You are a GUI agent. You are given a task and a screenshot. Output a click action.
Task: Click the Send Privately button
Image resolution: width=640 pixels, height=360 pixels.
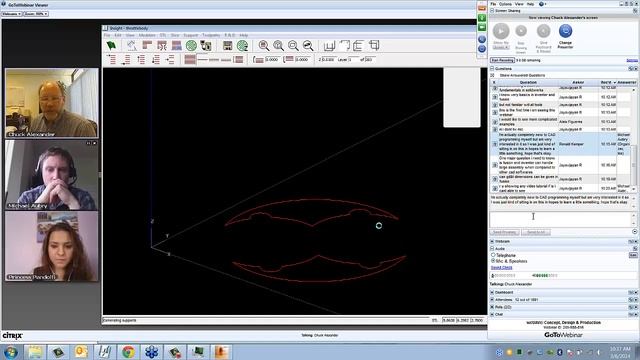pos(504,232)
